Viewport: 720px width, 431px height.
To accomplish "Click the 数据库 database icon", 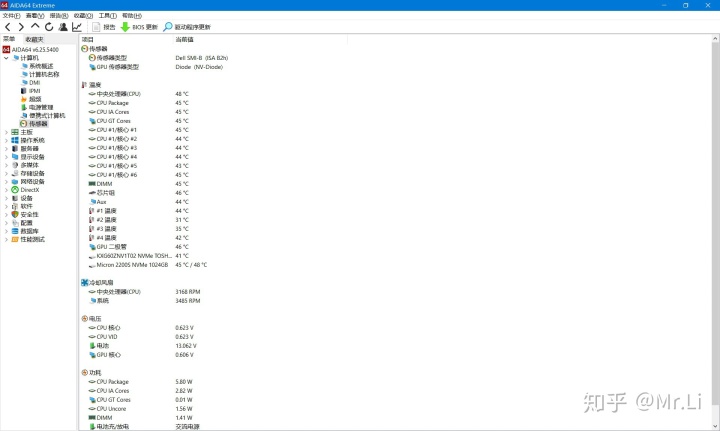I will click(15, 231).
